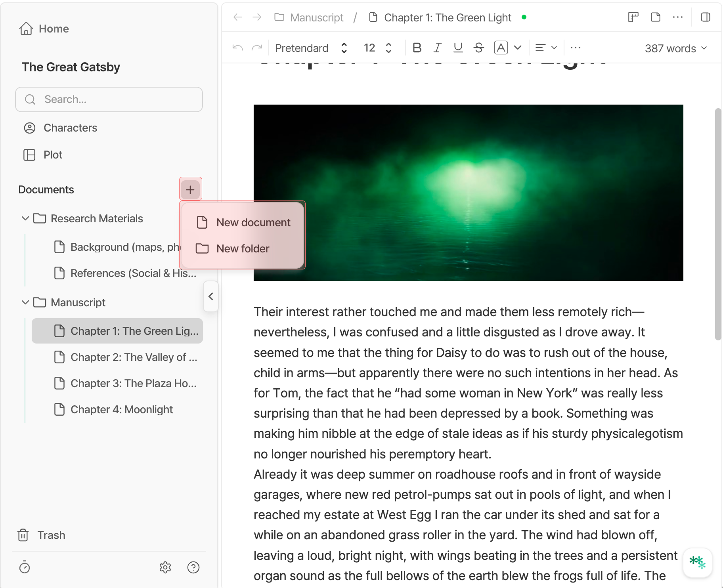Open the layout view icon in header
This screenshot has width=723, height=588.
click(633, 17)
